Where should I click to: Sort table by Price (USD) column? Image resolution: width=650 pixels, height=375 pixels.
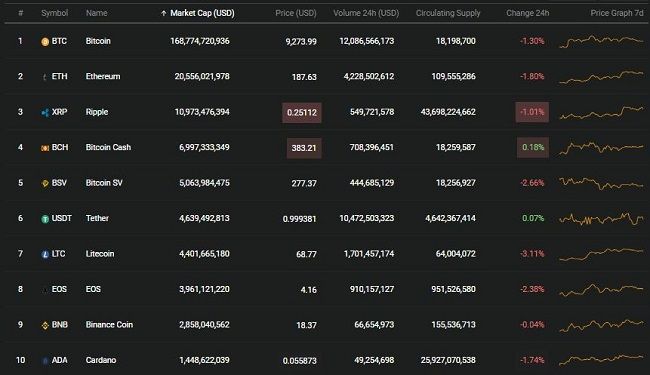point(296,13)
